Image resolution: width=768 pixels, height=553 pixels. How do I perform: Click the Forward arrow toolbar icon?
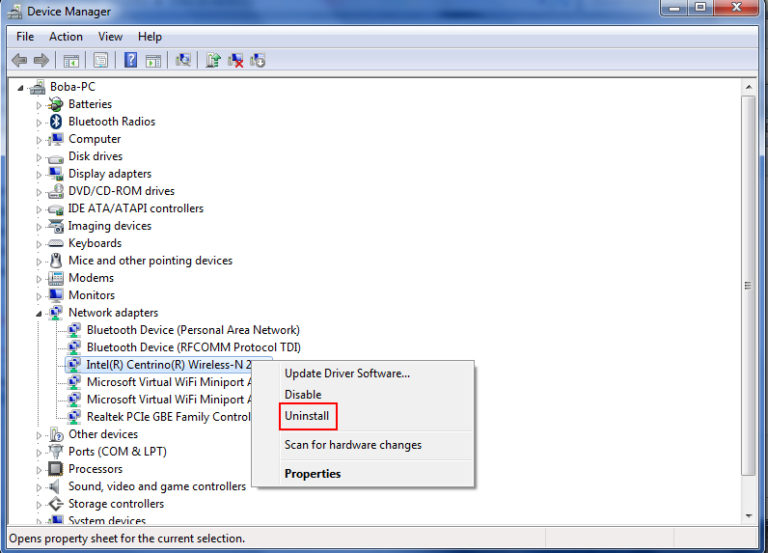coord(42,60)
